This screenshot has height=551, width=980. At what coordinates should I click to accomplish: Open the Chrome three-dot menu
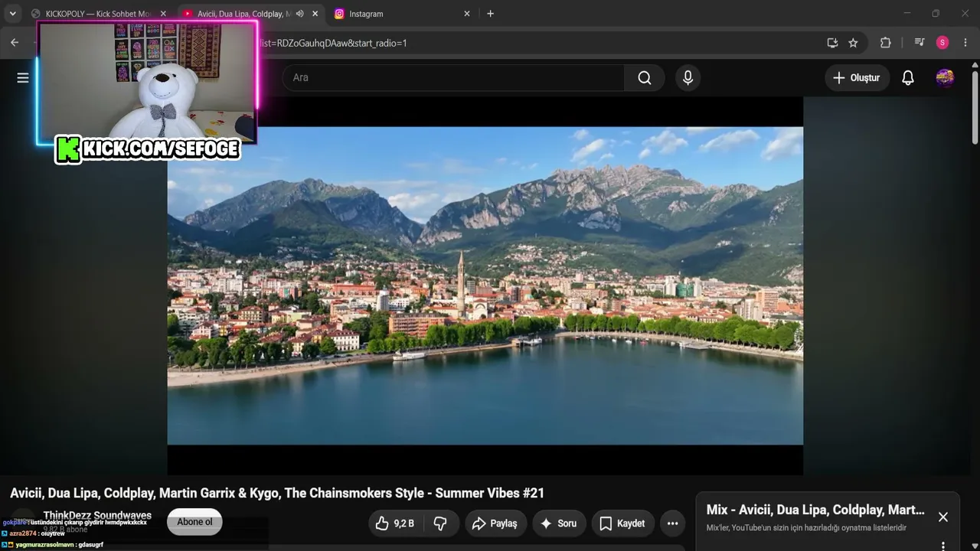[965, 43]
